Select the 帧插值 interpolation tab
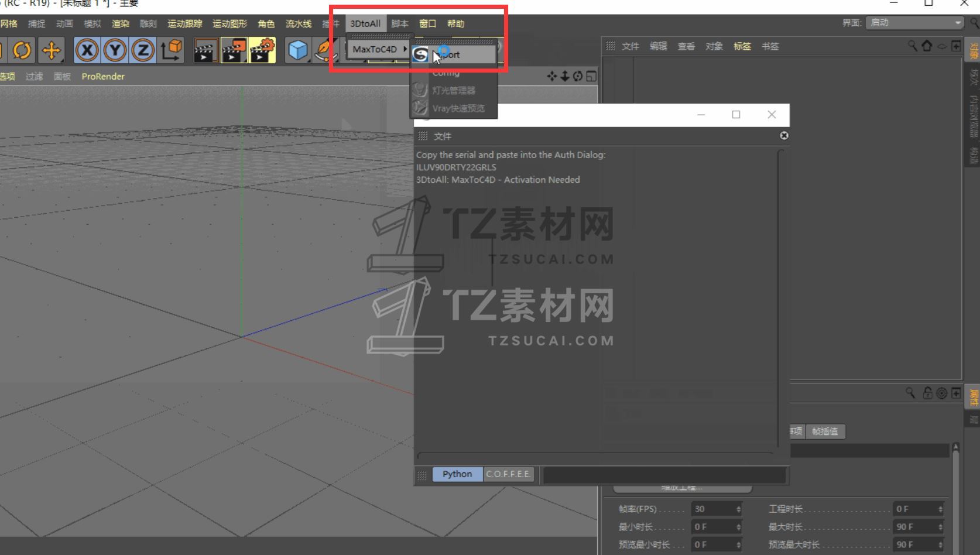The width and height of the screenshot is (980, 555). click(825, 431)
